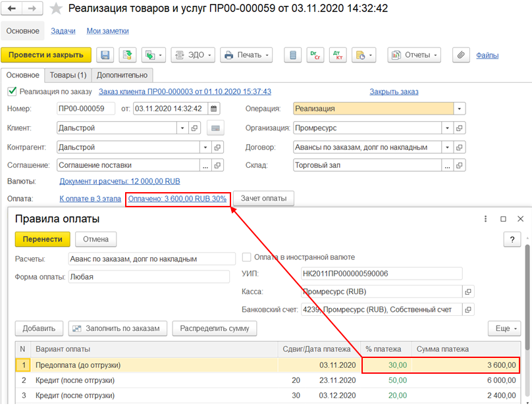532x406 pixels.
Task: Show Dr/Cr accounting entries icon
Action: (315, 55)
